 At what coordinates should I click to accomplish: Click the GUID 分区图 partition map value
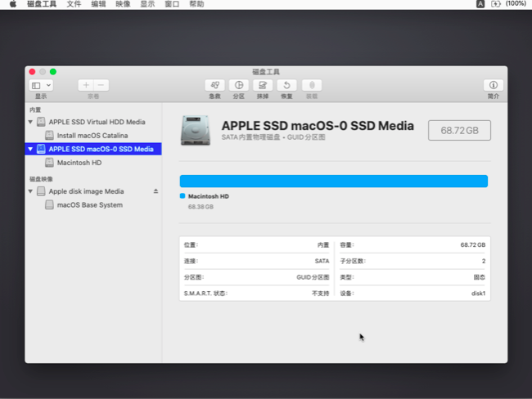313,277
